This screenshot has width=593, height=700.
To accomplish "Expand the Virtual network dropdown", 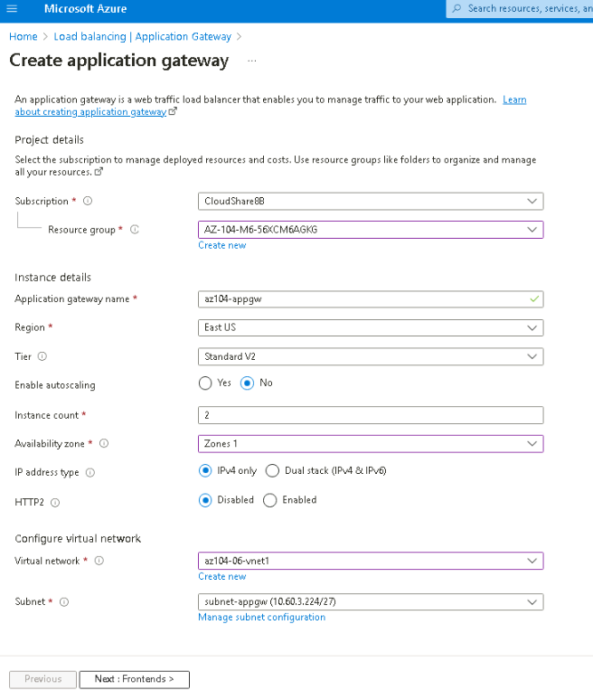I will click(x=371, y=561).
